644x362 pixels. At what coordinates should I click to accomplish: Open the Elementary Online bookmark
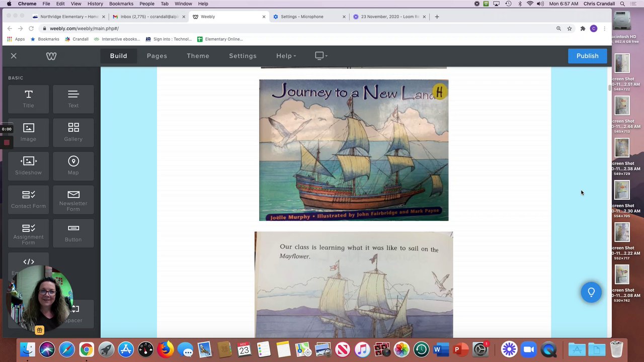coord(220,39)
